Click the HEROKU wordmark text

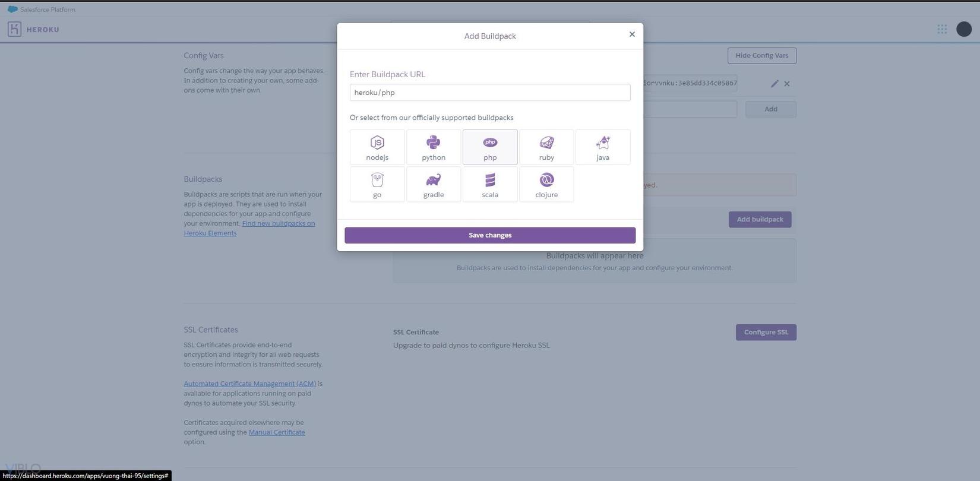(43, 30)
